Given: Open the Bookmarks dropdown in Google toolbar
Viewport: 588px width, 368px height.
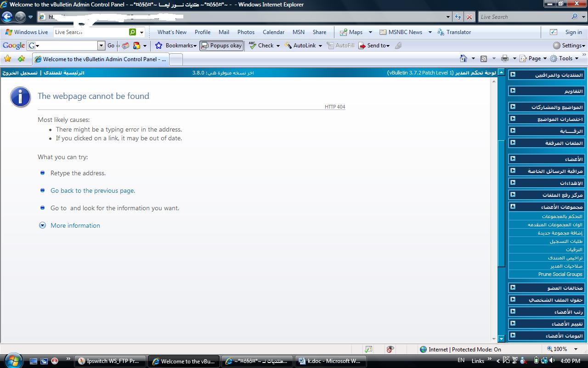Looking at the screenshot, I should coord(176,46).
